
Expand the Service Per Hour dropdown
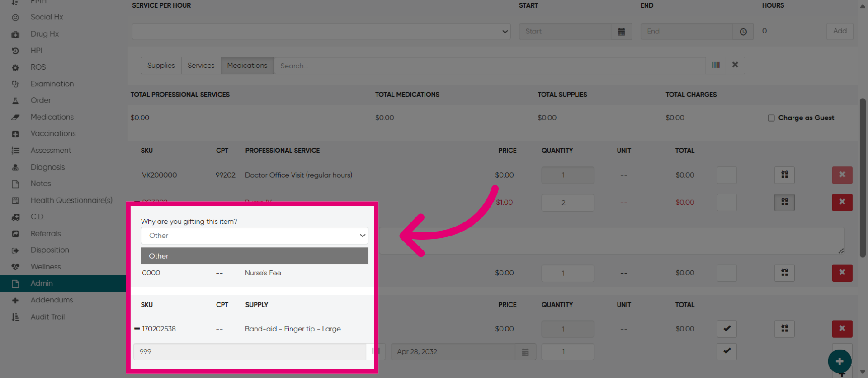point(321,32)
